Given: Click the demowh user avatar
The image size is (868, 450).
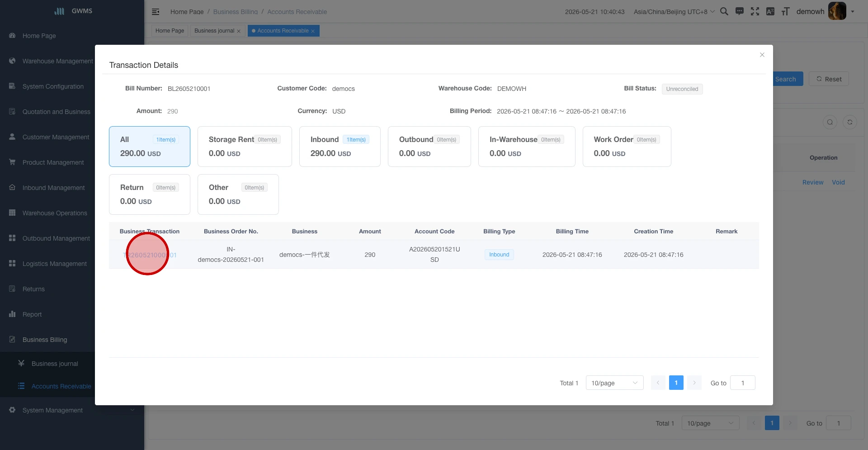Looking at the screenshot, I should (x=837, y=11).
